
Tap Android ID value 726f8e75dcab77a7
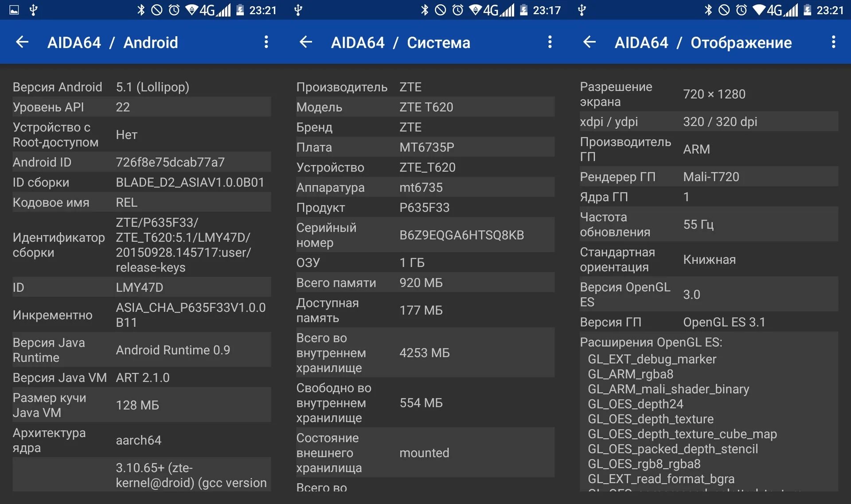point(170,162)
